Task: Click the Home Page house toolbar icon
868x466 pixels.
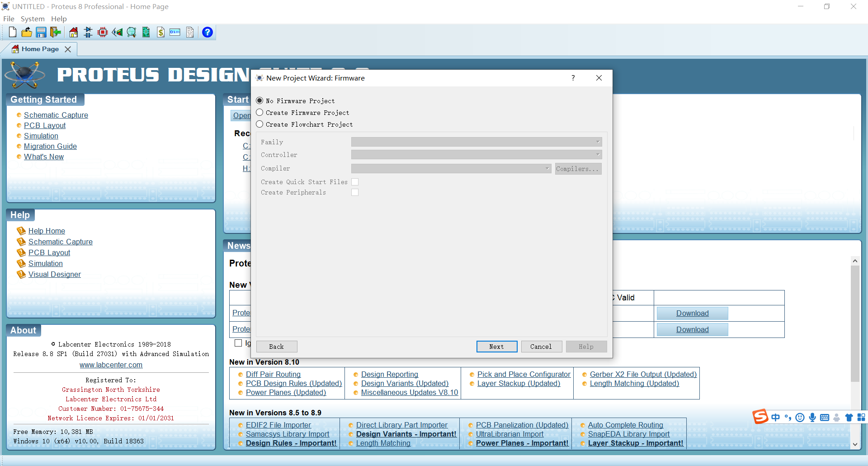Action: 74,32
